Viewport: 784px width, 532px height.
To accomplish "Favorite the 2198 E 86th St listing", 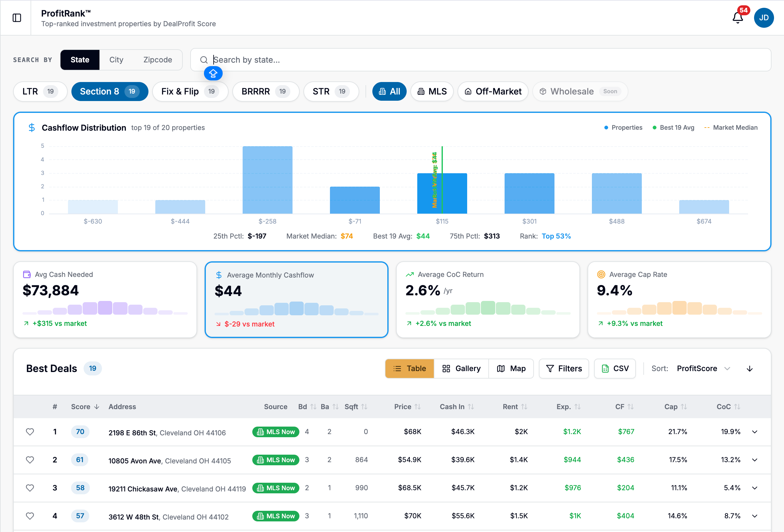I will click(x=30, y=432).
